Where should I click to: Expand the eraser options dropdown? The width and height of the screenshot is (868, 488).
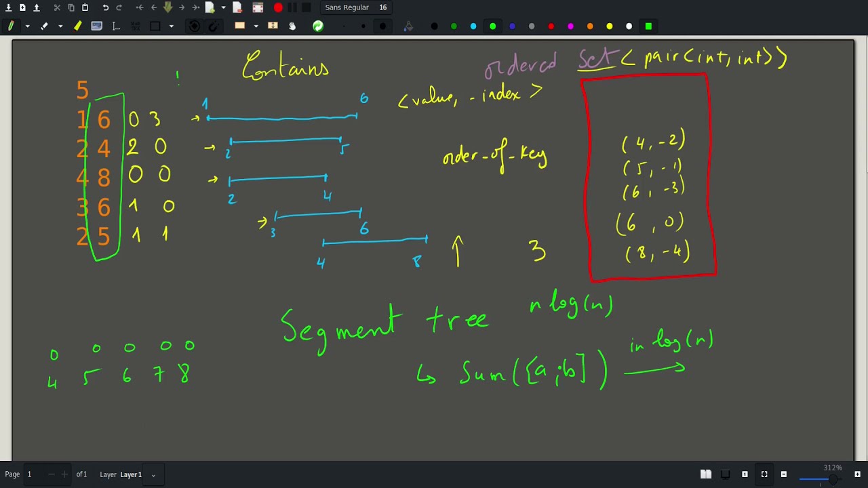tap(60, 26)
